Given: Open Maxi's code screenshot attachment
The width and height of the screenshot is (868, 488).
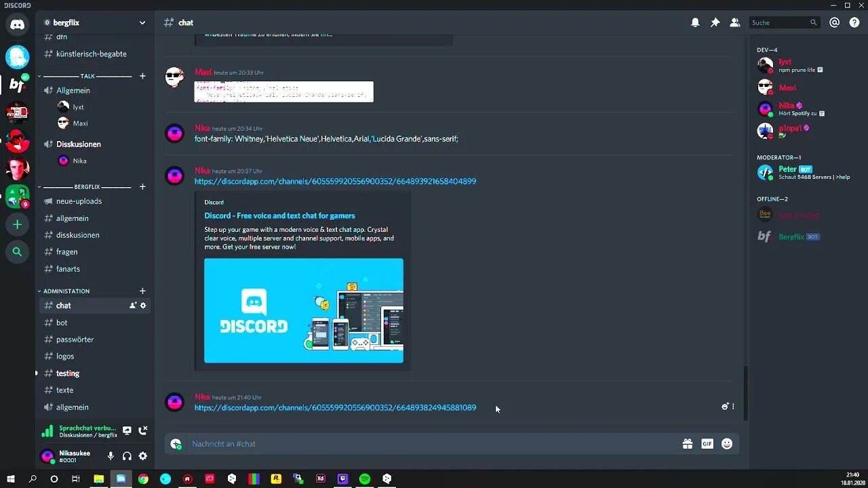Looking at the screenshot, I should 283,91.
